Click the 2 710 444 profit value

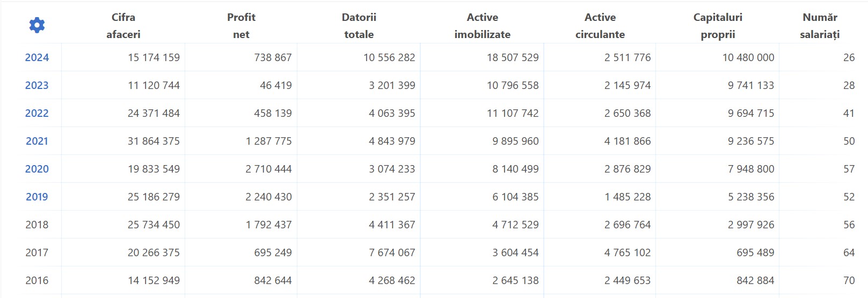point(268,169)
